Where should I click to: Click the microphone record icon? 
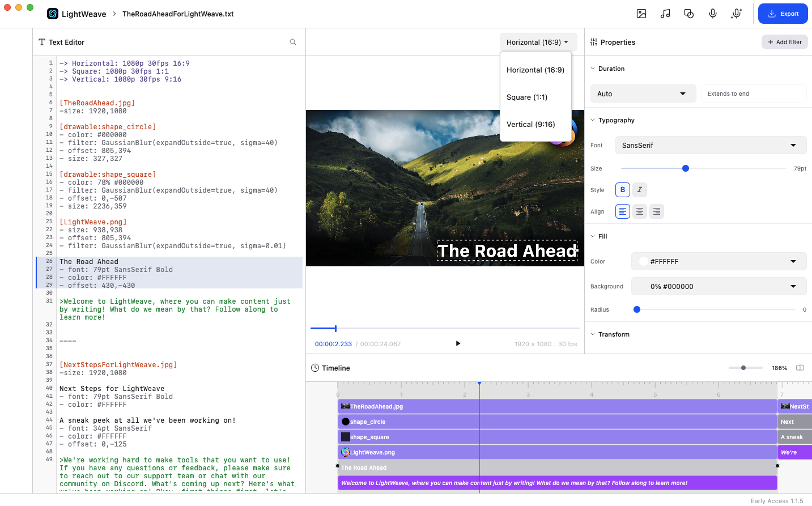(x=713, y=14)
